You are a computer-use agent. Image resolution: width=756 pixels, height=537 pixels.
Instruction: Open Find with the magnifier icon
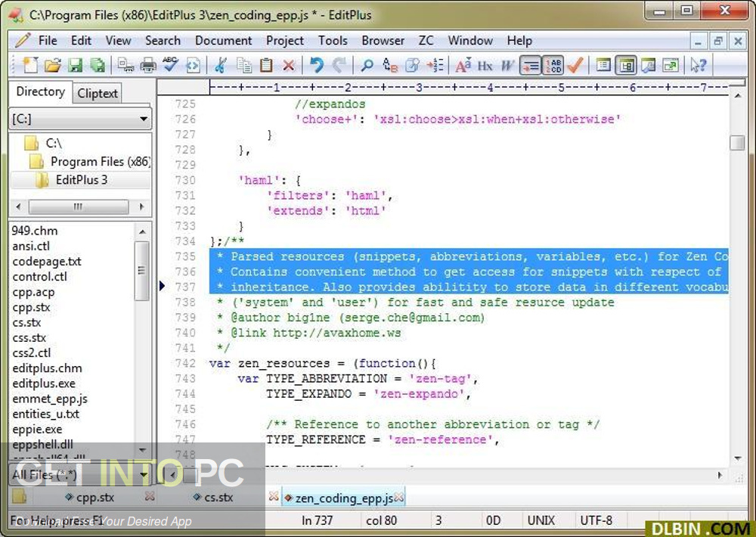pyautogui.click(x=367, y=65)
